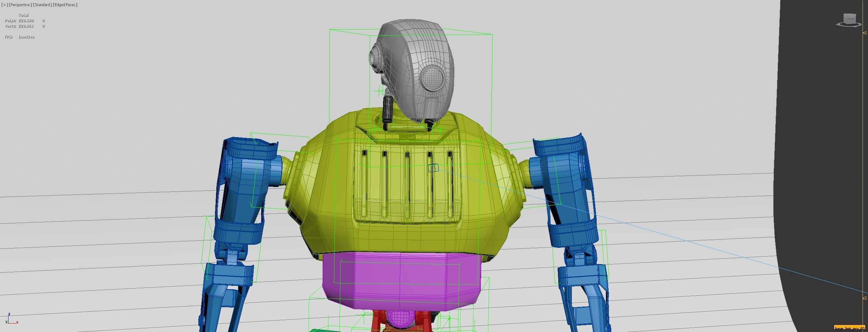Click the small blue helper box on chest
Viewport: 868px width, 332px height.
tap(433, 168)
